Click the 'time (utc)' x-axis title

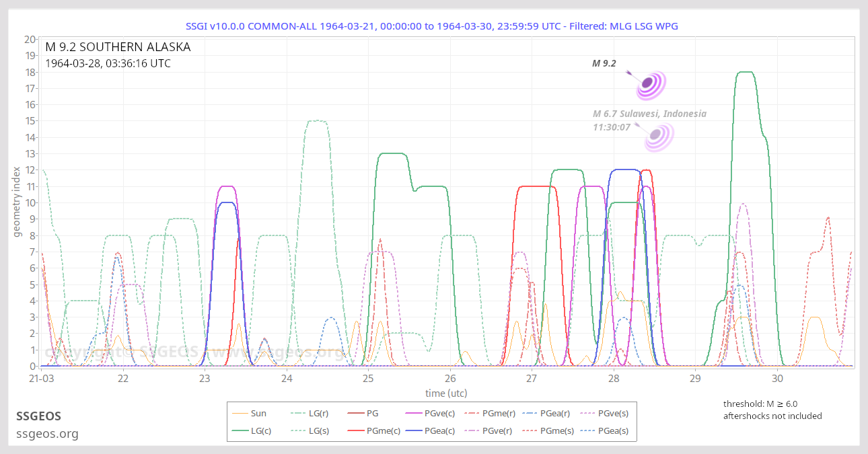(446, 393)
